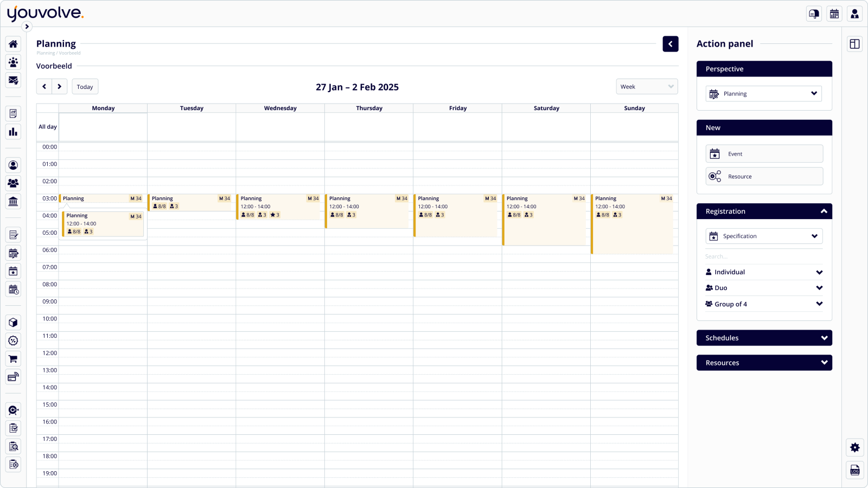Open the report document icon in sidebar

(13, 113)
